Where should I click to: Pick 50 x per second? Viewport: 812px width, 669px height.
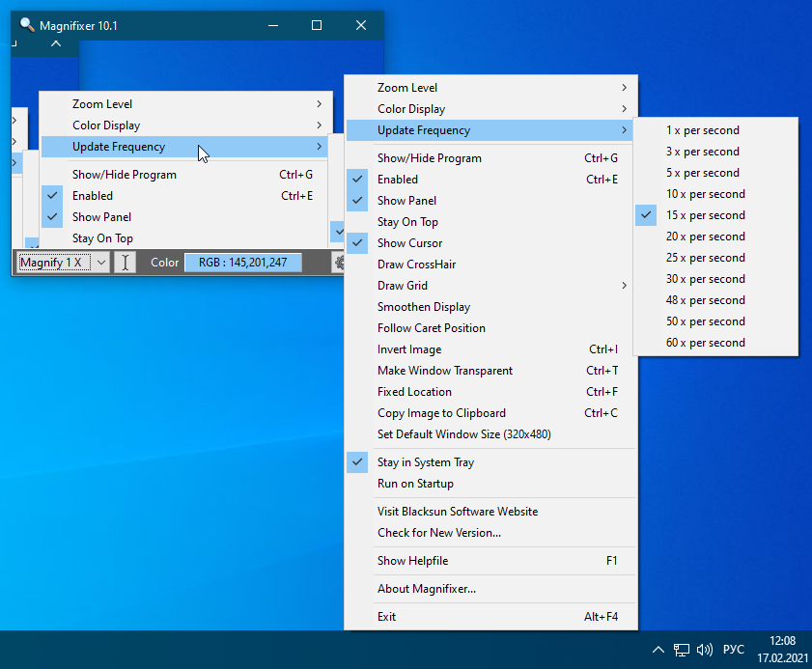(715, 321)
